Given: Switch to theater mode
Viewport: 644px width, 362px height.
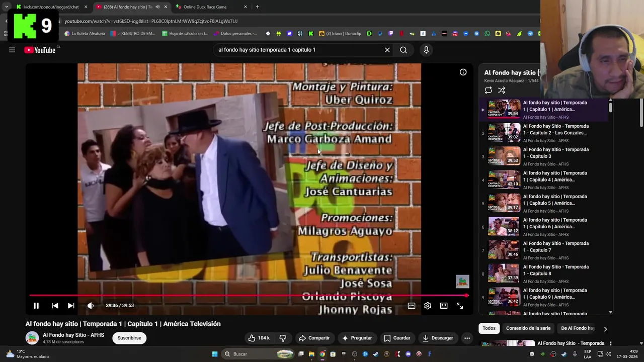Looking at the screenshot, I should 444,305.
